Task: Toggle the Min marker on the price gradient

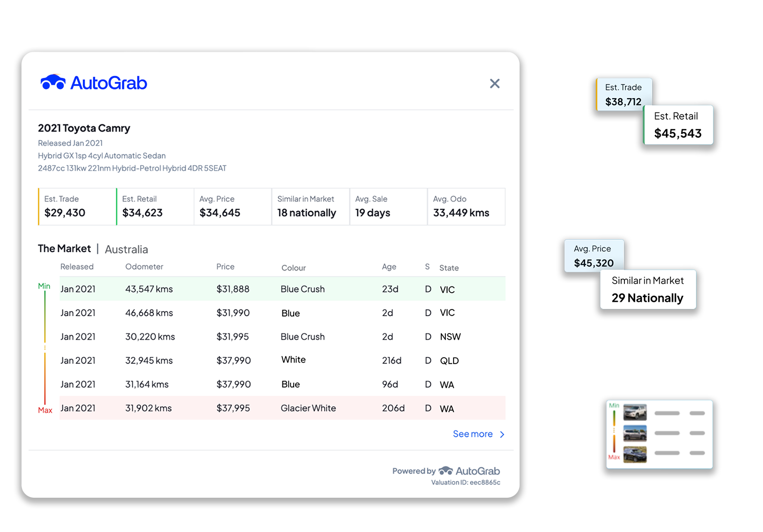Action: (x=44, y=286)
